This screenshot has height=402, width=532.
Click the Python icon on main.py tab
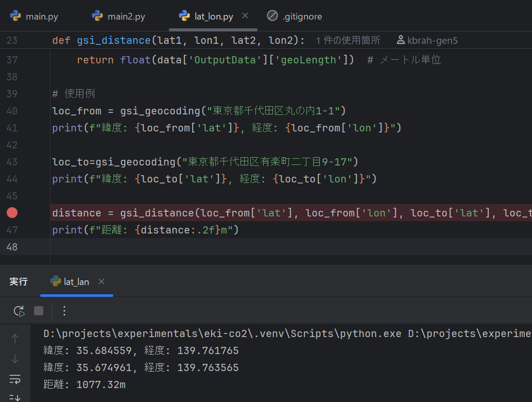tap(15, 15)
